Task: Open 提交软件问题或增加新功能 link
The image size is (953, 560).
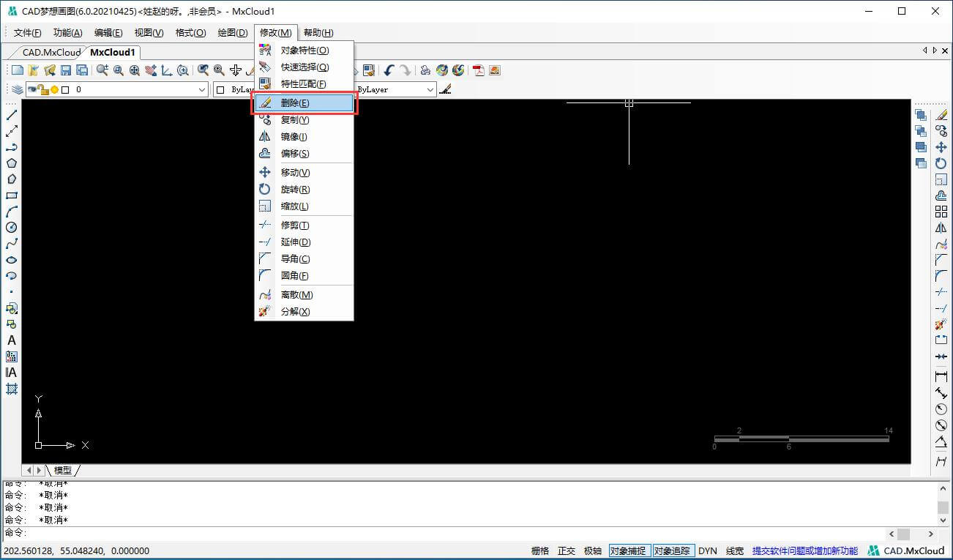Action: [805, 551]
